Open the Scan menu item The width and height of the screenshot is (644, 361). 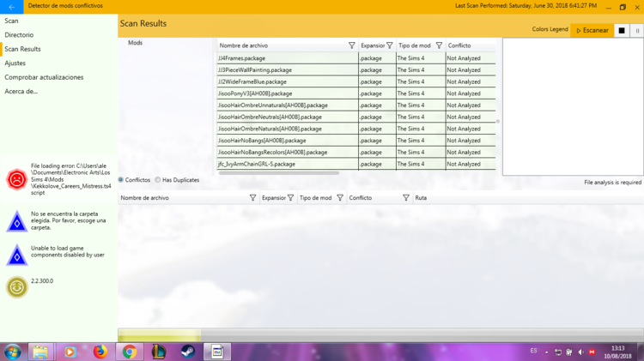click(11, 21)
